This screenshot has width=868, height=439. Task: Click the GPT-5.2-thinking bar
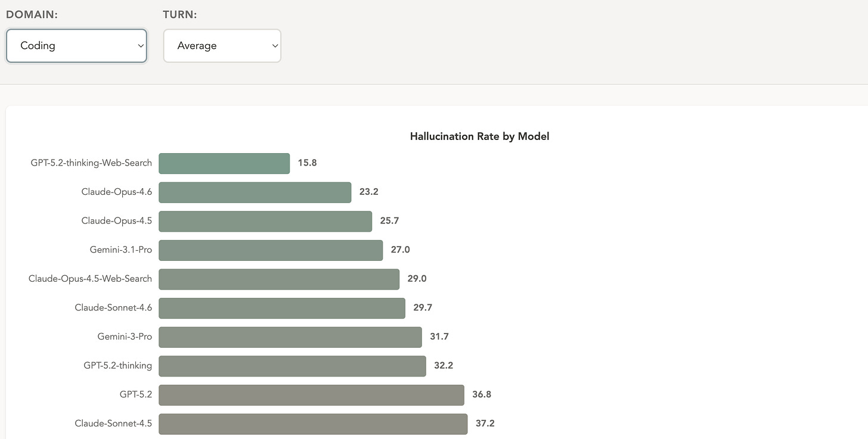coord(292,366)
